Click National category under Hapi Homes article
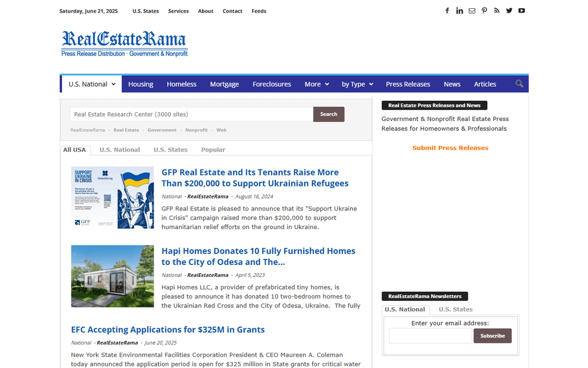This screenshot has height=368, width=588. [171, 275]
